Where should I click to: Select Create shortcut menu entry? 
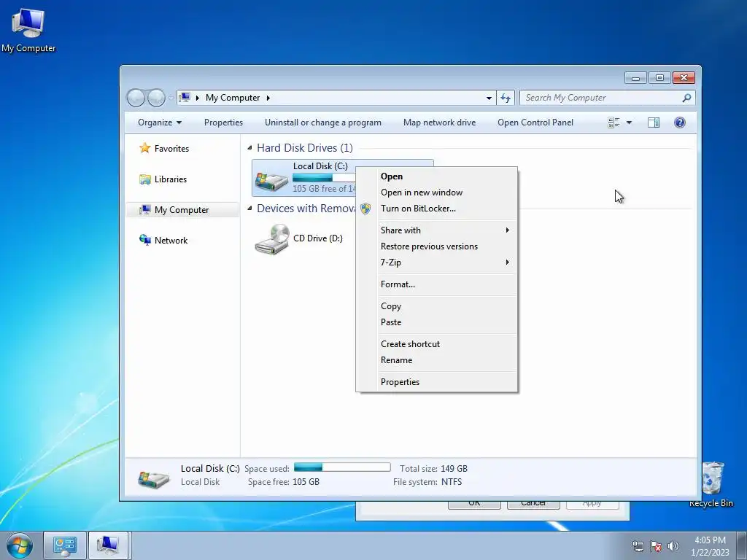[410, 344]
